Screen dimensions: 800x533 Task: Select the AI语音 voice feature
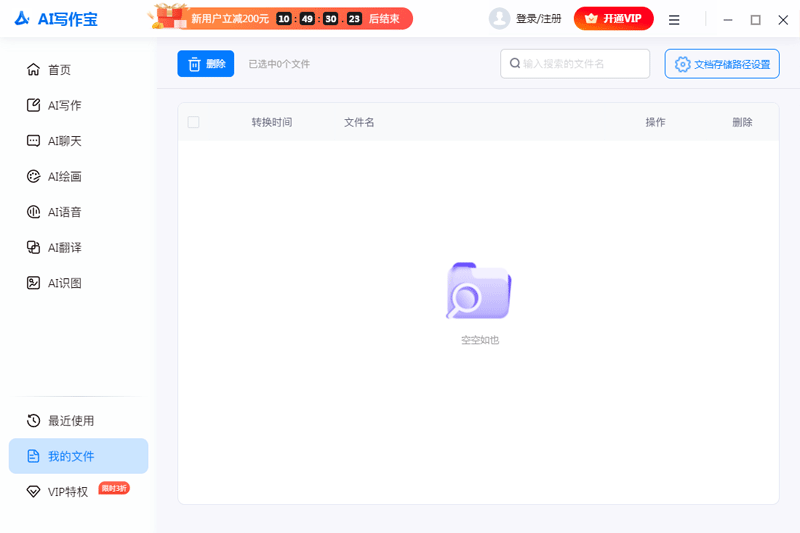pyautogui.click(x=54, y=212)
